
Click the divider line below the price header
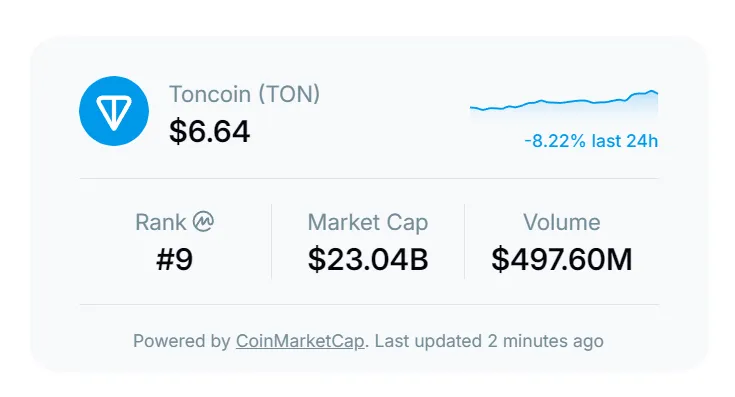point(369,178)
